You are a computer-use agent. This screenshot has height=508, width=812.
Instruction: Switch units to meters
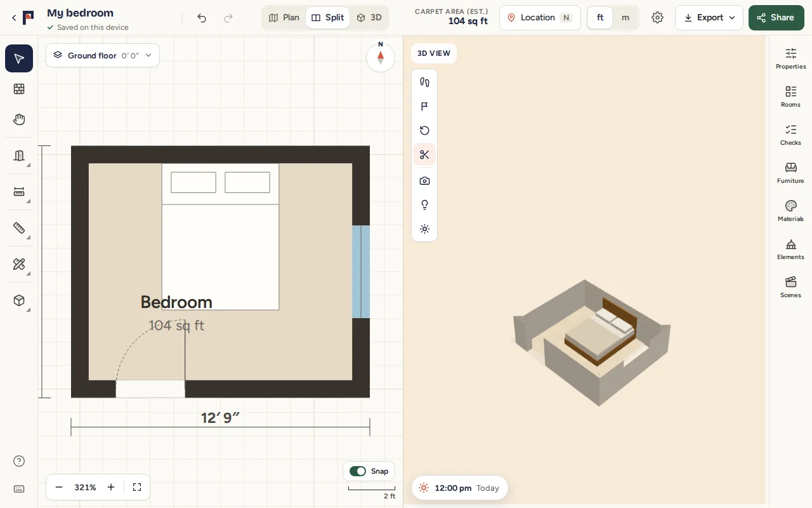click(625, 18)
